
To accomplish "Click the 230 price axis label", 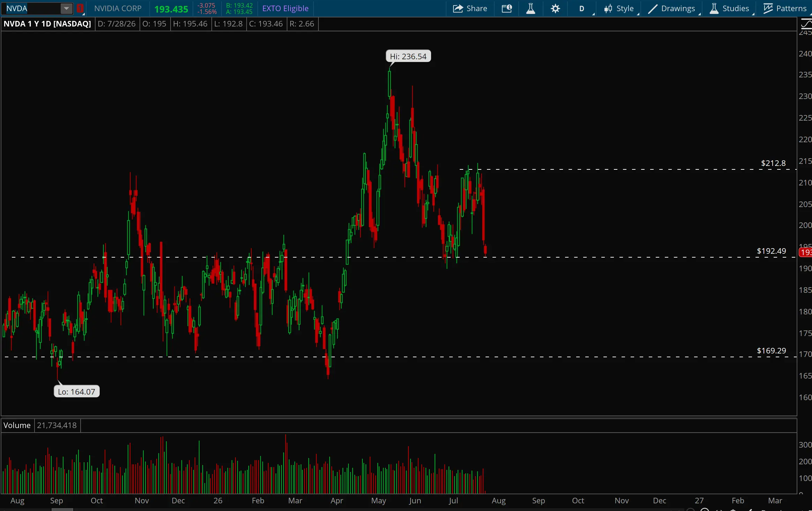I will tap(805, 96).
